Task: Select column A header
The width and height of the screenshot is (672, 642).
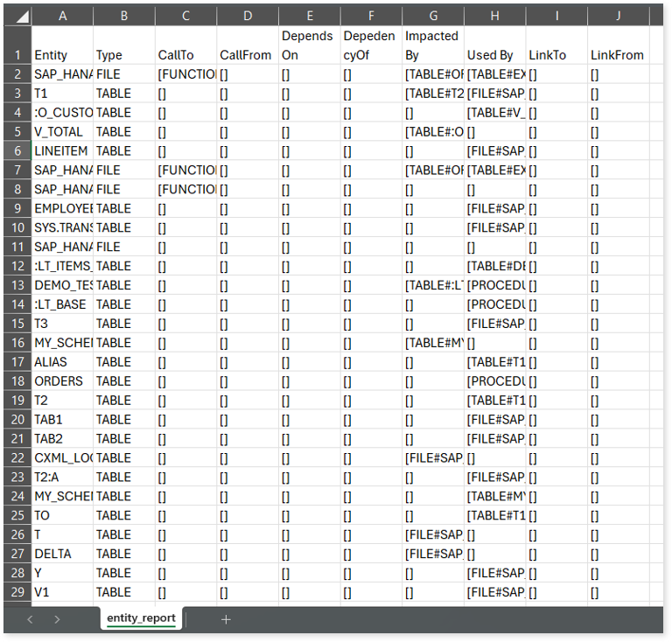Action: tap(61, 16)
